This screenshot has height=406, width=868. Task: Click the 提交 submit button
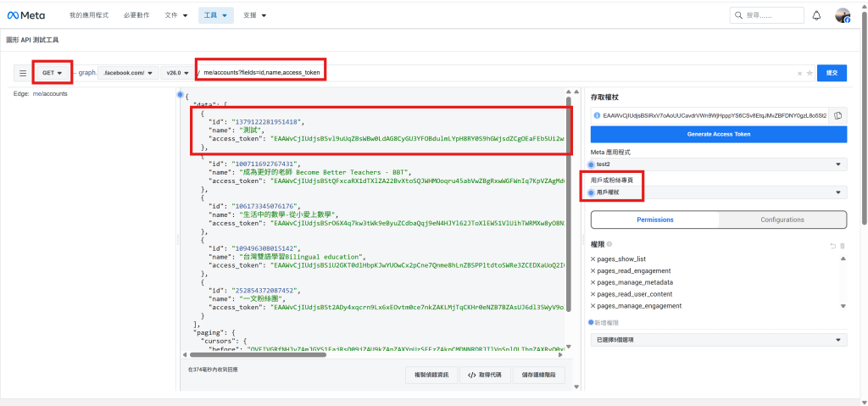832,73
